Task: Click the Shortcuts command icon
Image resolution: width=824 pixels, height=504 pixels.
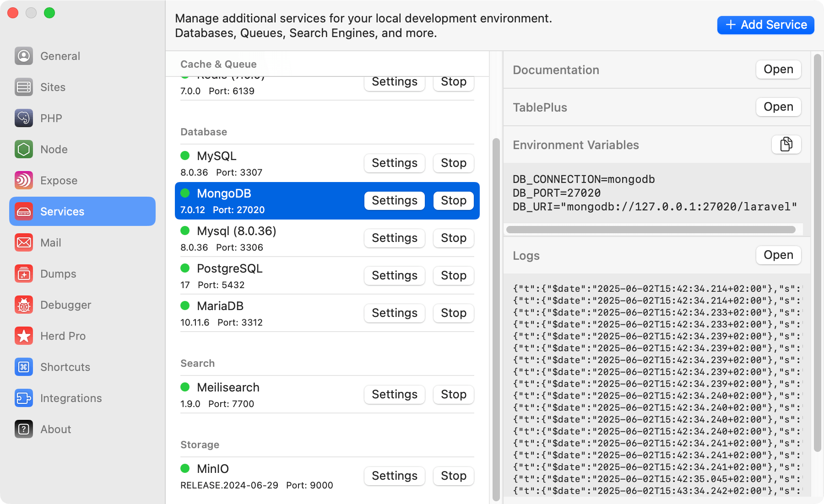Action: (23, 367)
